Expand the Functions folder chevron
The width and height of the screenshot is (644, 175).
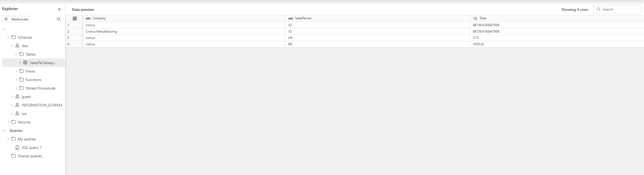[x=16, y=80]
